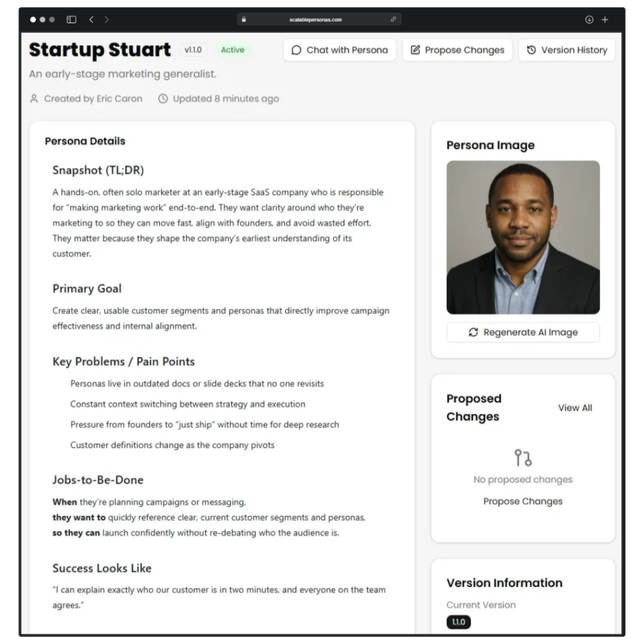Regenerate the AI persona image
644x644 pixels.
tap(523, 332)
